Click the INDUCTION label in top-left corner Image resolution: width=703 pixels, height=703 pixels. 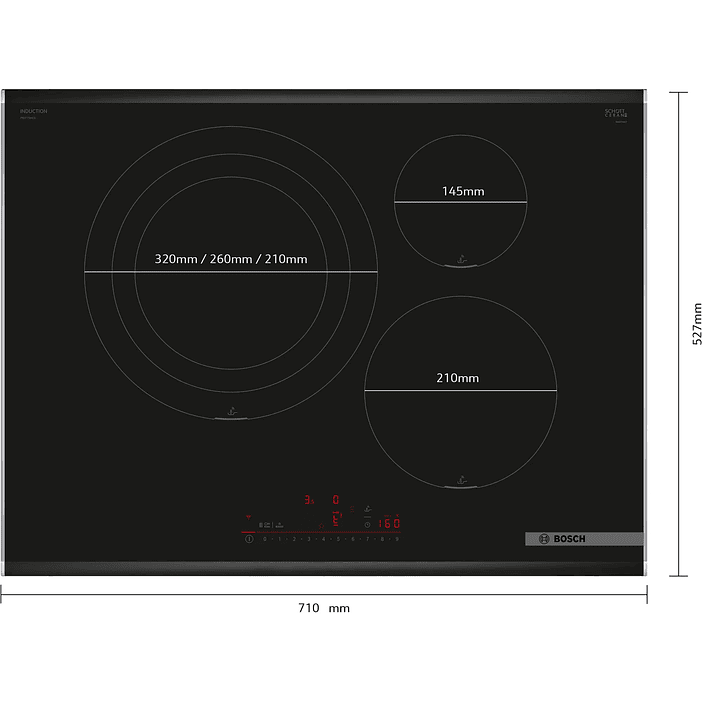(x=33, y=111)
